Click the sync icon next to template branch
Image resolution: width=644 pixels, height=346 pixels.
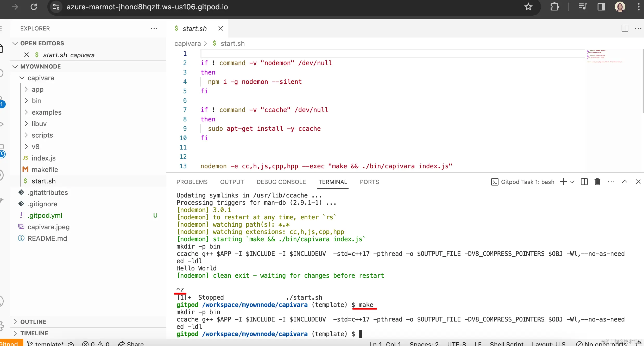[71, 343]
